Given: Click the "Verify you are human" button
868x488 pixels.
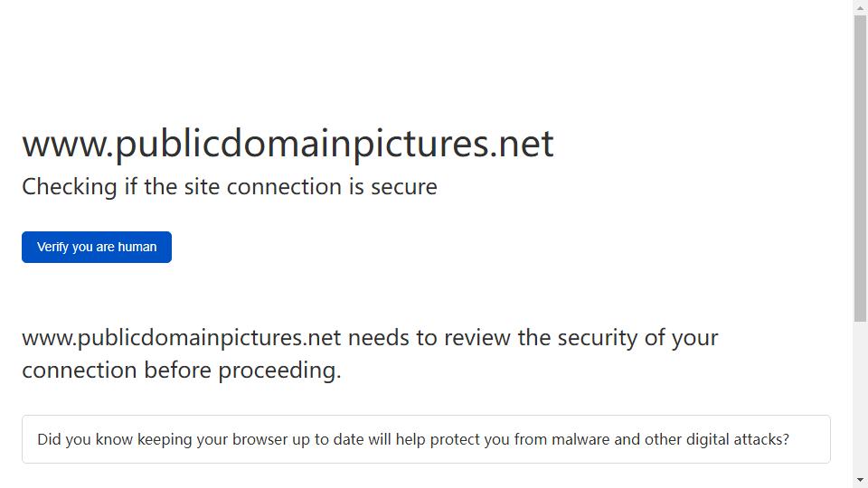Looking at the screenshot, I should click(x=97, y=247).
